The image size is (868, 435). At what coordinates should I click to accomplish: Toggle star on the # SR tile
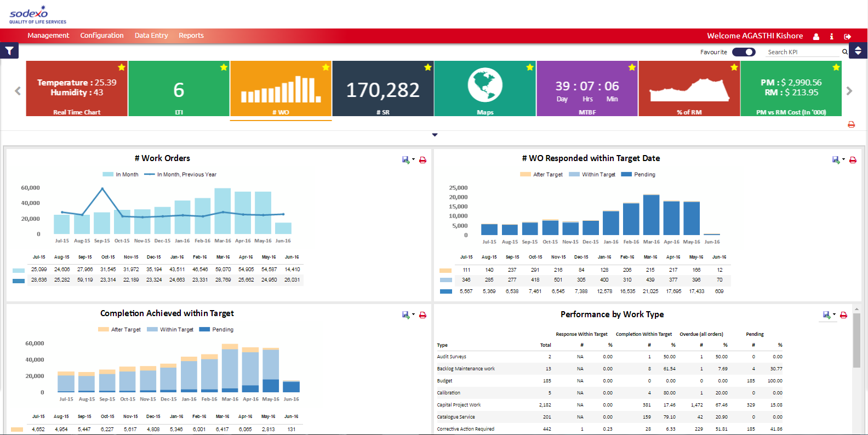pos(428,67)
